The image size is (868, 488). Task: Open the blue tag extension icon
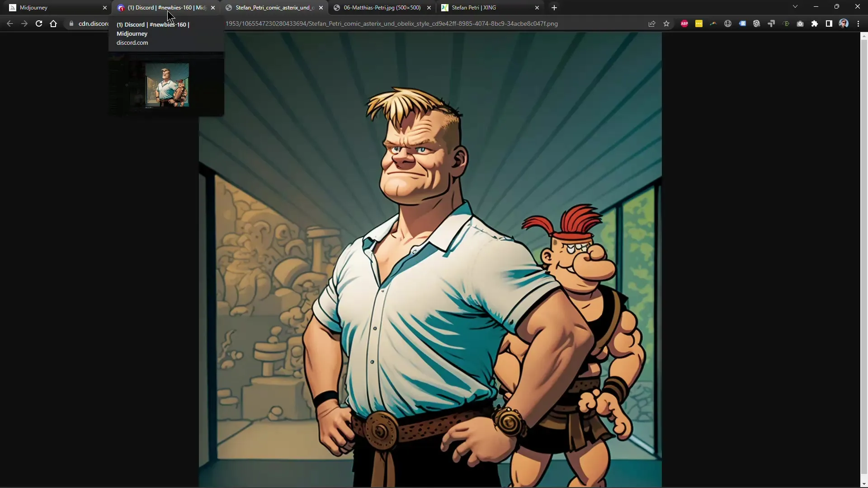(742, 23)
